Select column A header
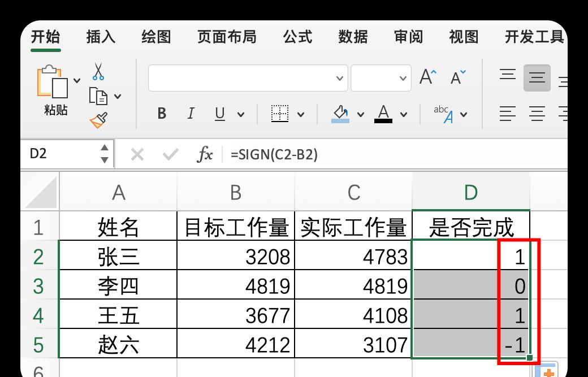Screen dimensions: 588x377 click(118, 192)
